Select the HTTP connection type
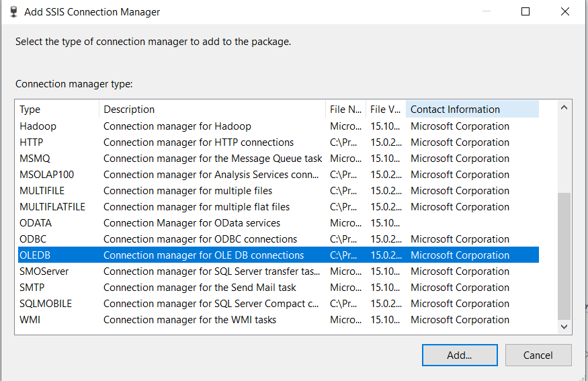588x381 pixels. [31, 142]
